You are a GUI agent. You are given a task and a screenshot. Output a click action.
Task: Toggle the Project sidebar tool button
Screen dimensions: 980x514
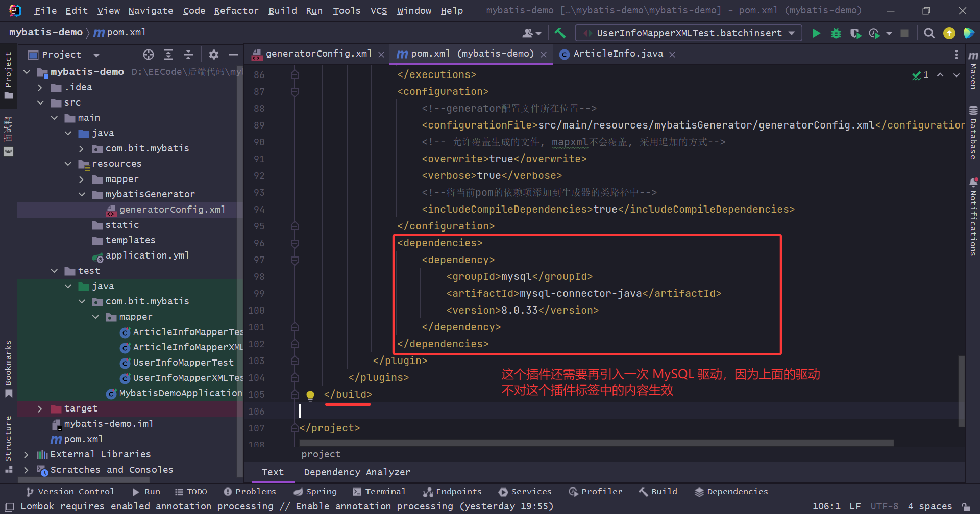tap(8, 75)
